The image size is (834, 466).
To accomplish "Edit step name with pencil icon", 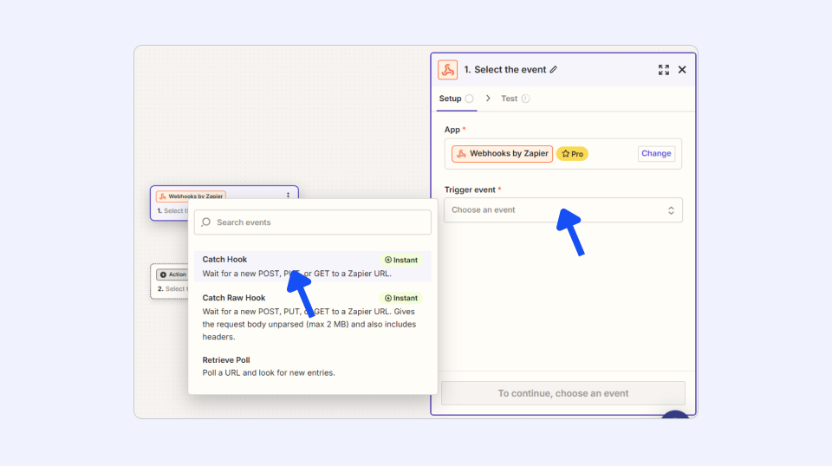I will coord(553,70).
